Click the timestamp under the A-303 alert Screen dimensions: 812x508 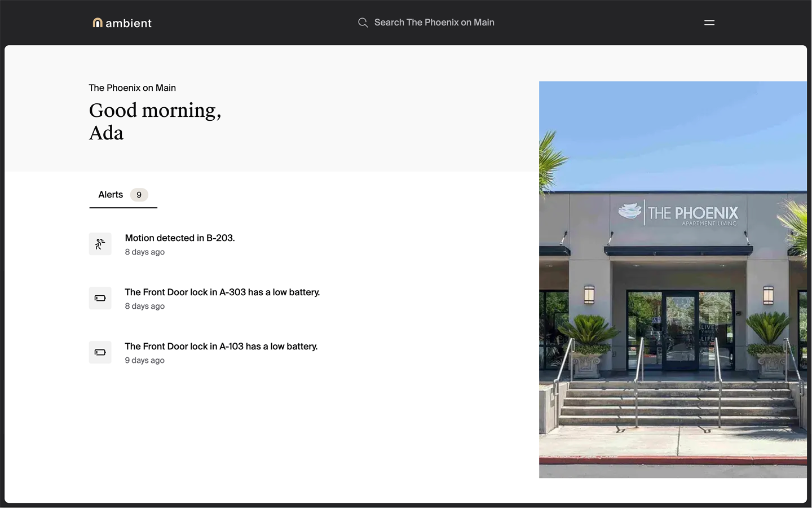(144, 306)
